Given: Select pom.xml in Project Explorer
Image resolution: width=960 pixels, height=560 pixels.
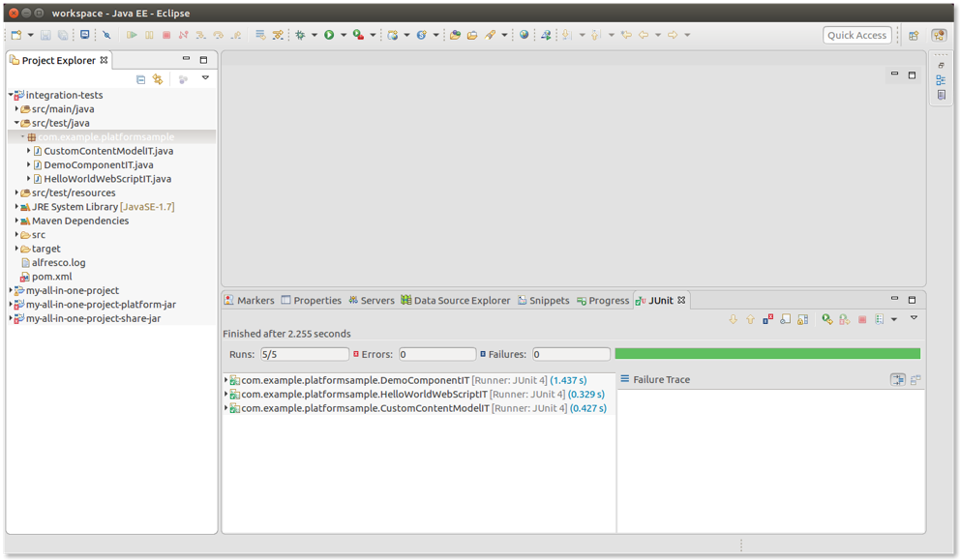Looking at the screenshot, I should pyautogui.click(x=51, y=277).
